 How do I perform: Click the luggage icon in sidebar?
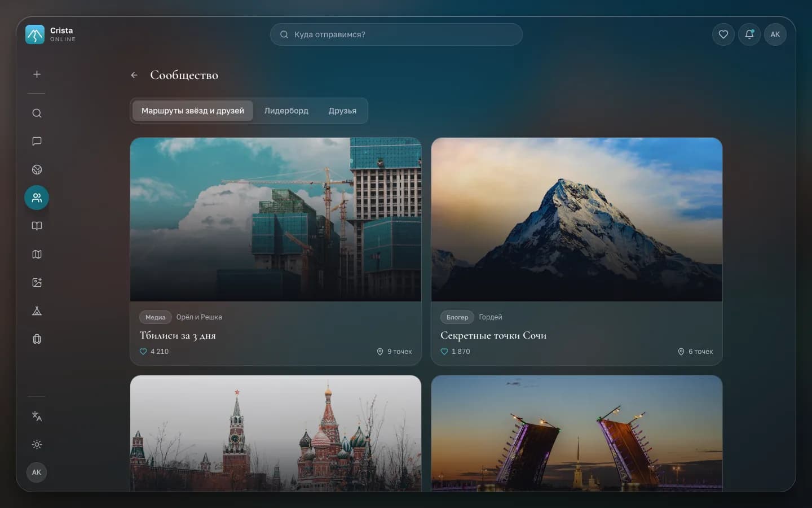pos(37,339)
